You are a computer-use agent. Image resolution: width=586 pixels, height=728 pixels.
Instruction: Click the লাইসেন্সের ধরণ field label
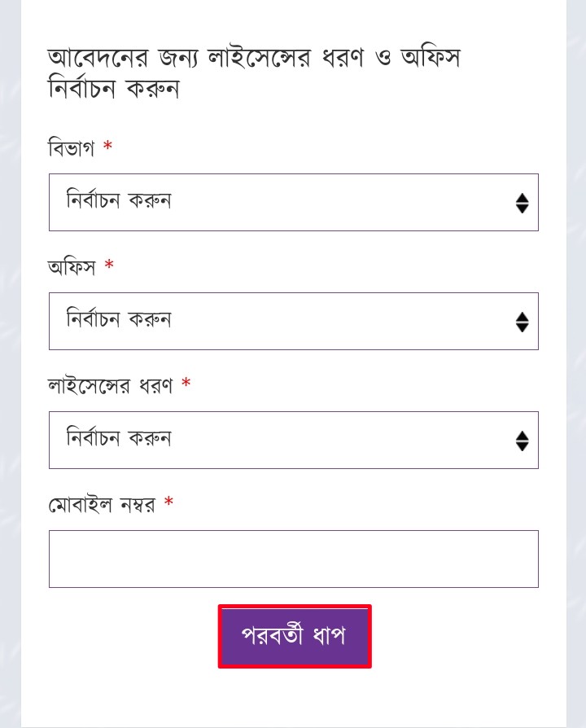[110, 386]
